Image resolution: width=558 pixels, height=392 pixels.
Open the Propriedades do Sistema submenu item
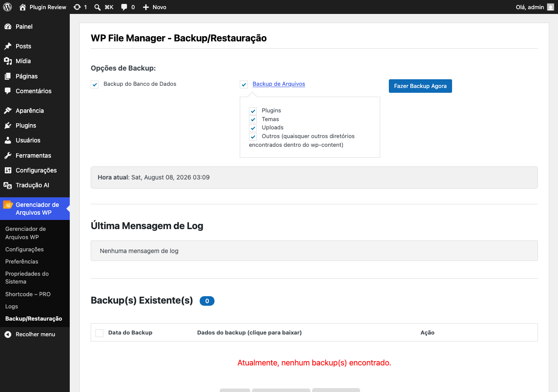[27, 278]
